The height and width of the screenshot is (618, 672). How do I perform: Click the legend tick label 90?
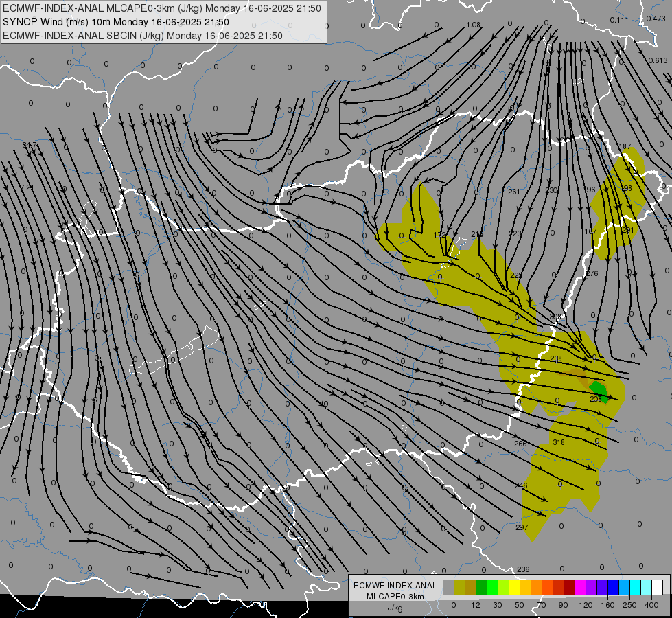[x=563, y=605]
